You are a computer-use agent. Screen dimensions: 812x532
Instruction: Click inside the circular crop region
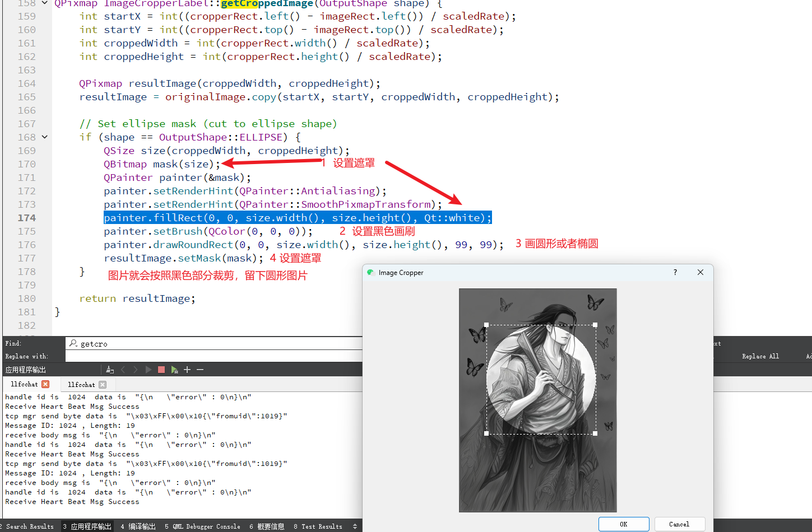point(541,379)
